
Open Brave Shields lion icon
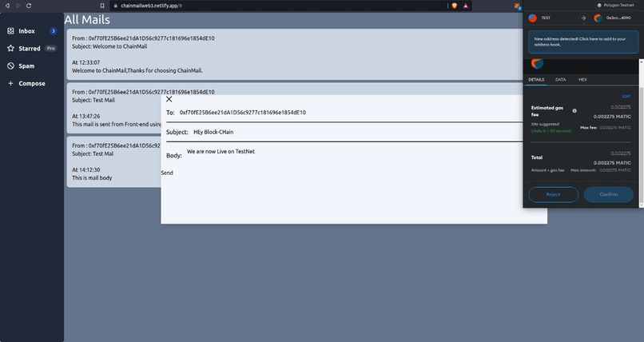click(455, 6)
